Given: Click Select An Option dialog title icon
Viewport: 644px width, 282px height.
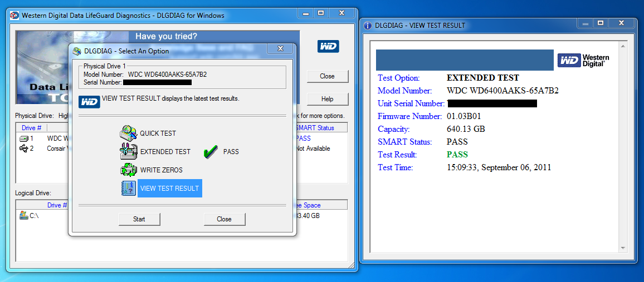Looking at the screenshot, I should tap(77, 51).
